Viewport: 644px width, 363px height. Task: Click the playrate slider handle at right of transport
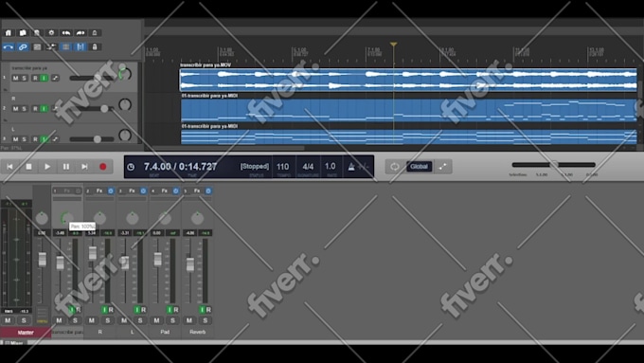(554, 164)
